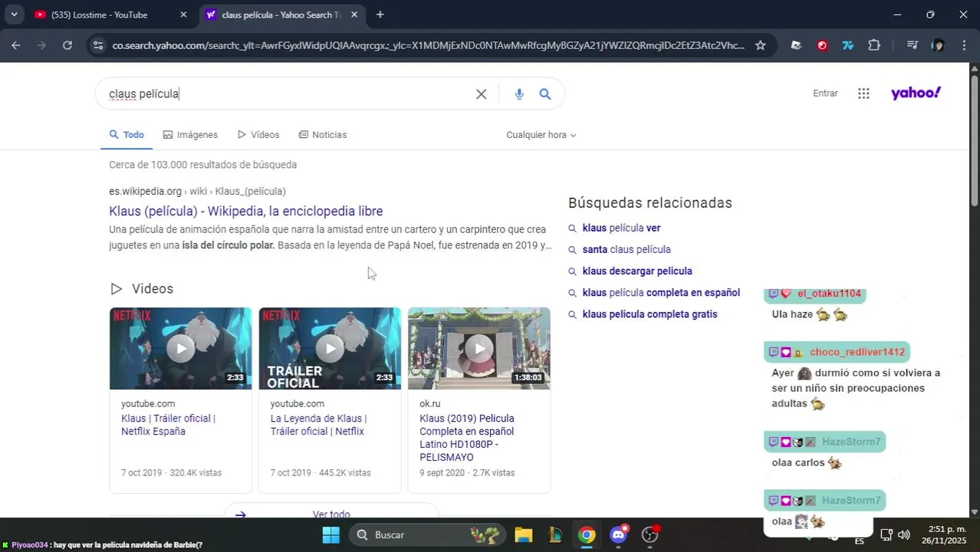Play the ok.ru Klaus full movie thumbnail
The width and height of the screenshot is (980, 552).
pos(479,348)
